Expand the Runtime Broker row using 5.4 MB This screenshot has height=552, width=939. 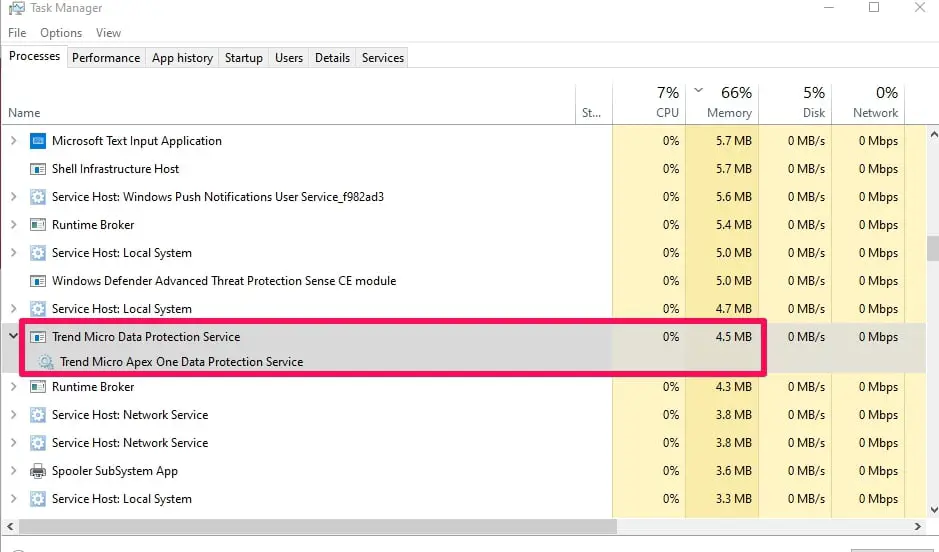tap(13, 225)
